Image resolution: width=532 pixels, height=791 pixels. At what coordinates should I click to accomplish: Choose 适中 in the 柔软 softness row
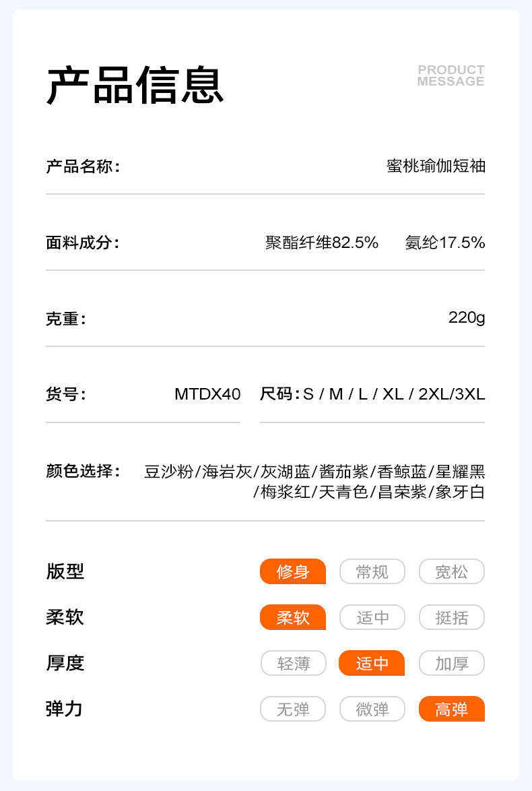[x=372, y=617]
